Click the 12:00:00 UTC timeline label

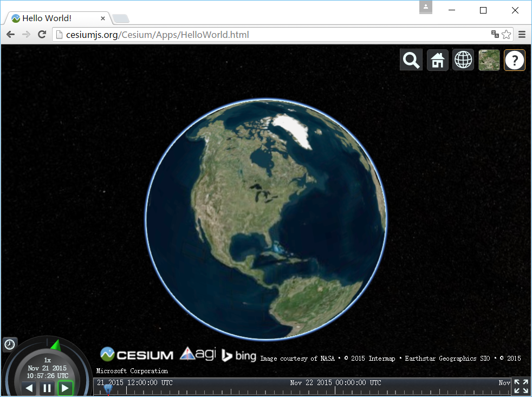150,383
